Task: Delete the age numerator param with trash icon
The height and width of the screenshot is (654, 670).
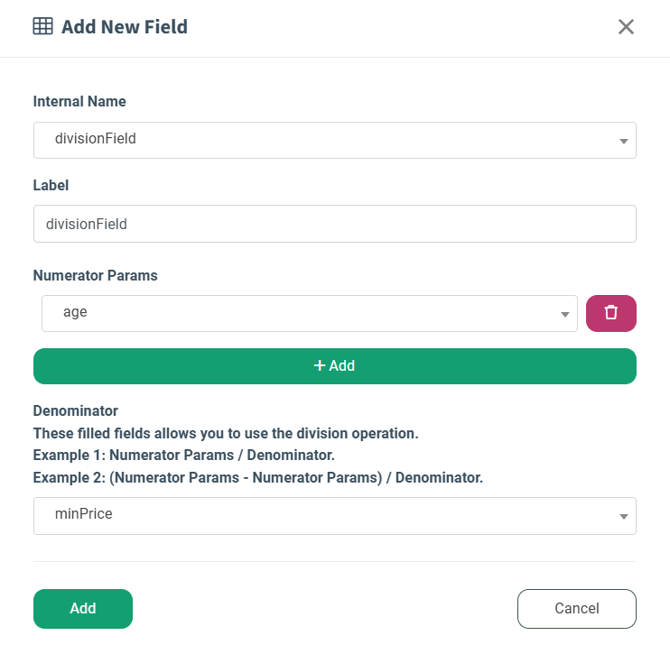Action: (611, 313)
